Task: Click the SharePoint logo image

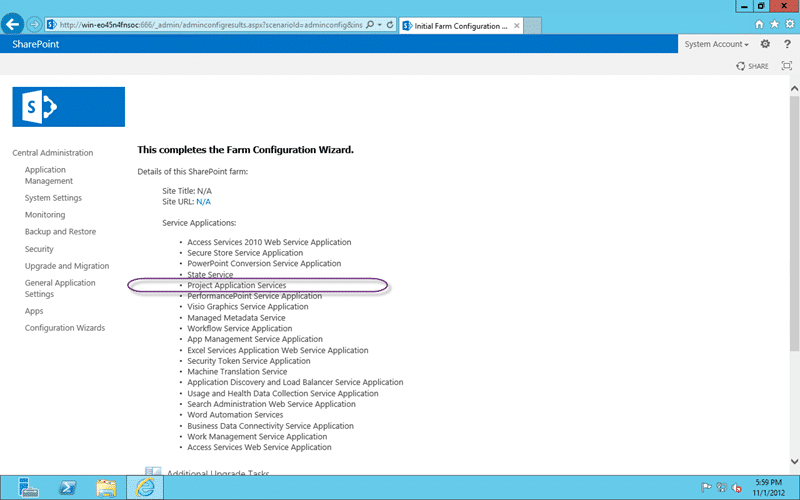Action: point(68,107)
